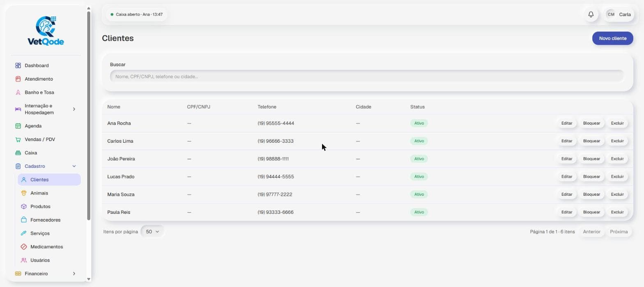This screenshot has width=644, height=287.
Task: Open the notifications bell
Action: click(591, 14)
